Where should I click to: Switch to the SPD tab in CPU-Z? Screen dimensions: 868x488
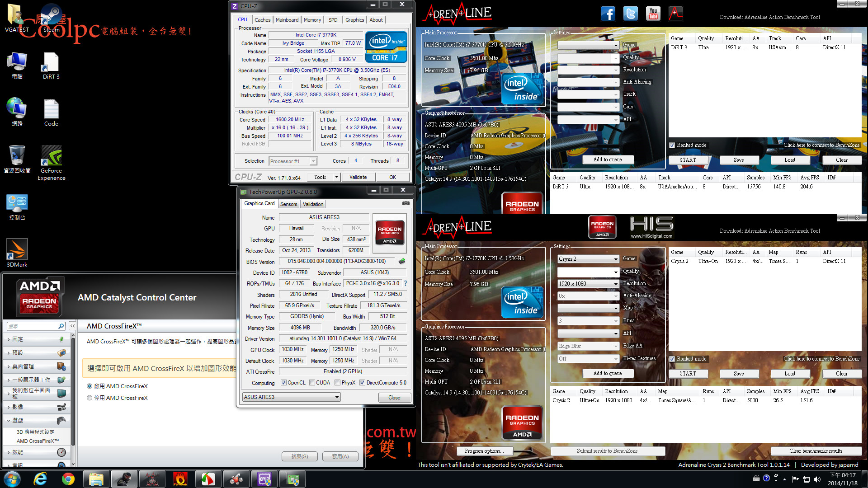tap(333, 20)
